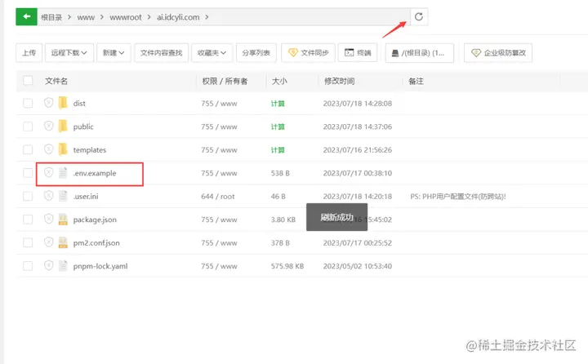Open the 终端 terminal button
The width and height of the screenshot is (588, 364).
pos(358,52)
